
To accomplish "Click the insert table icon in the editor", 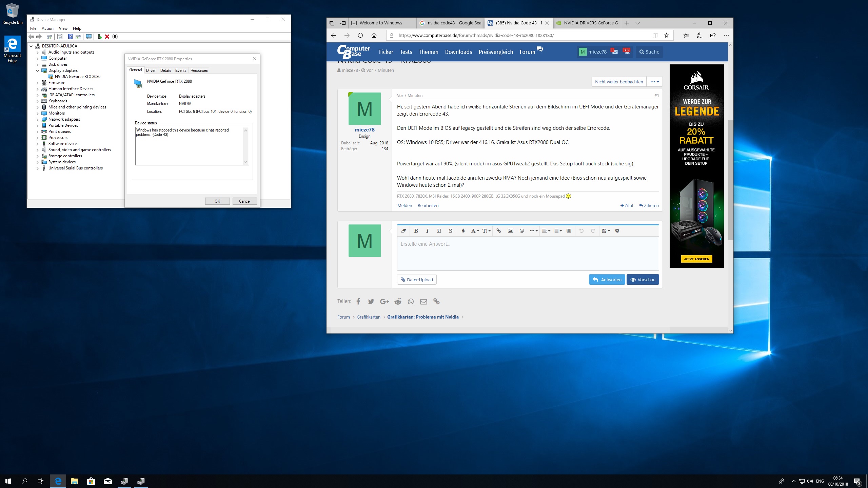I will point(569,231).
